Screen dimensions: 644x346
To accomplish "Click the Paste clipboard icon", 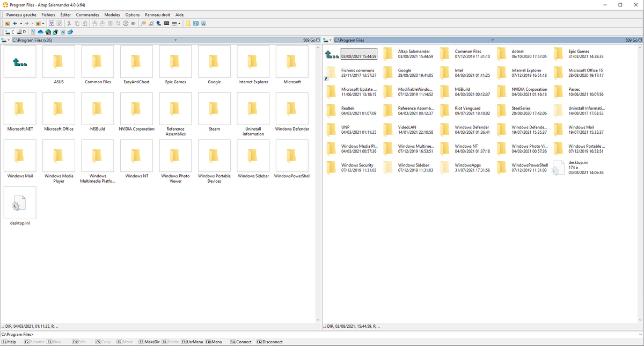I will point(85,24).
